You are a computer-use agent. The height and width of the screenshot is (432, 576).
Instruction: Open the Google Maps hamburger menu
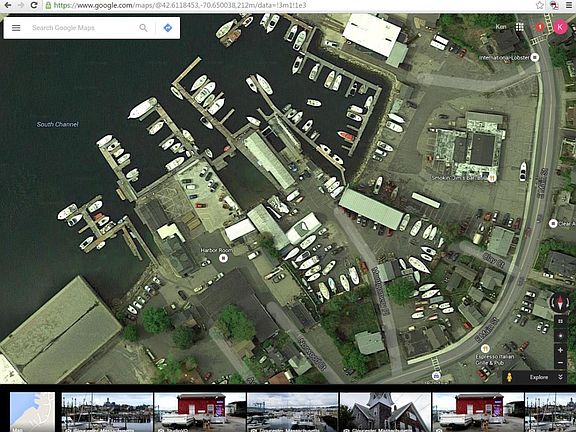pyautogui.click(x=16, y=28)
